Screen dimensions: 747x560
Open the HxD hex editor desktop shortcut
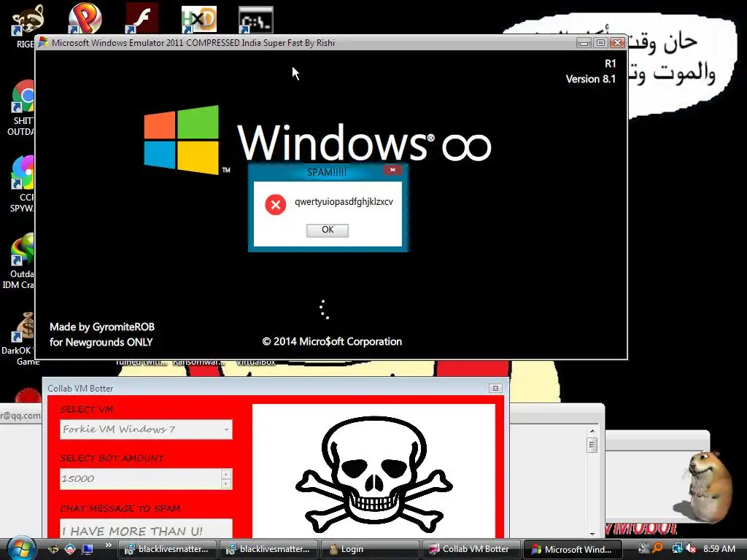pyautogui.click(x=199, y=20)
